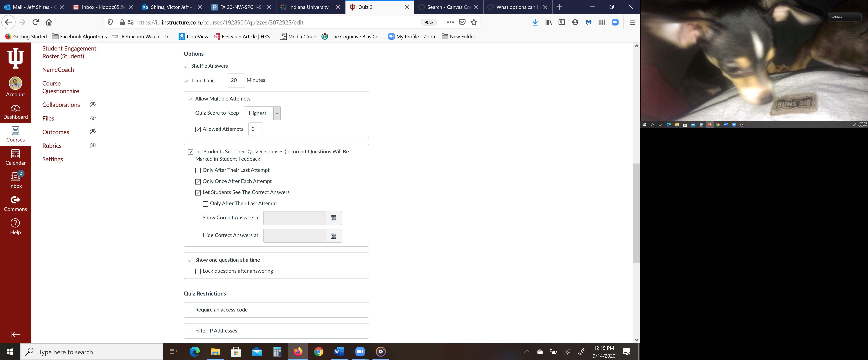The width and height of the screenshot is (868, 360).
Task: Toggle visibility eye next to Rubrics
Action: [93, 145]
